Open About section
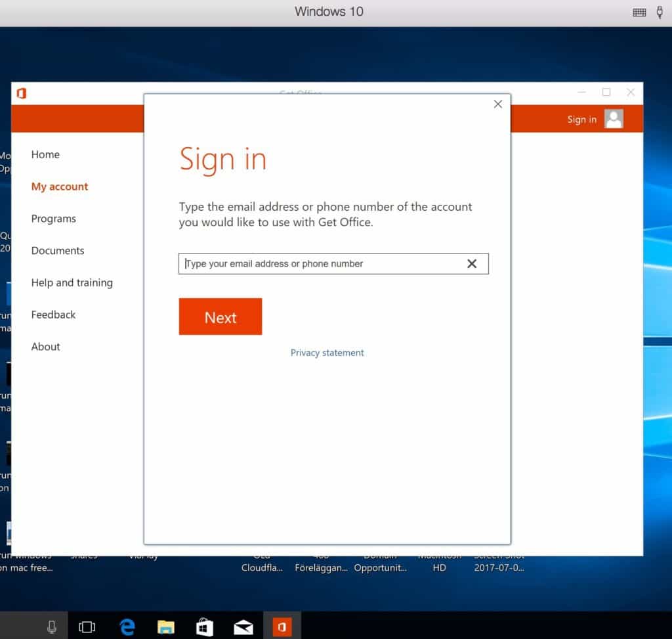 (45, 347)
